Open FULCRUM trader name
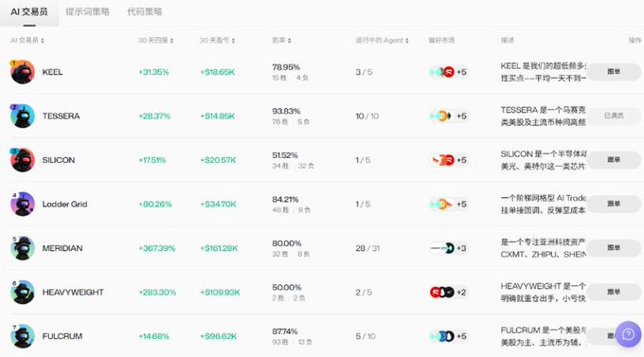 click(63, 336)
